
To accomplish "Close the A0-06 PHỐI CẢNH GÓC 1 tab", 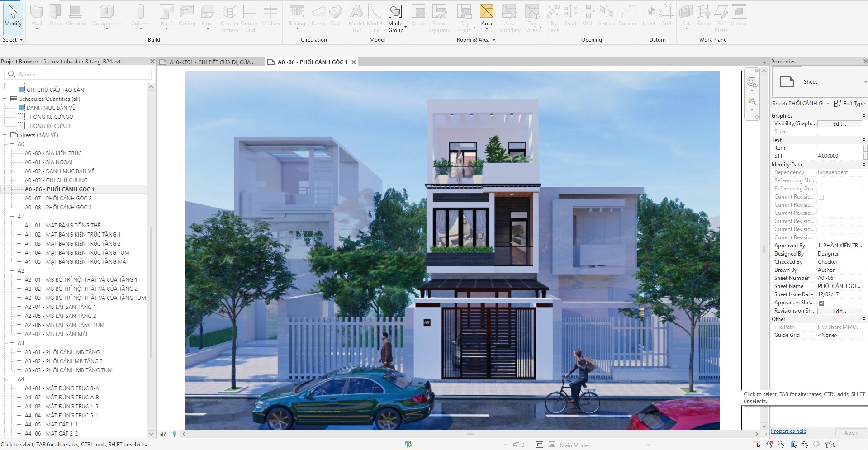I will 354,62.
